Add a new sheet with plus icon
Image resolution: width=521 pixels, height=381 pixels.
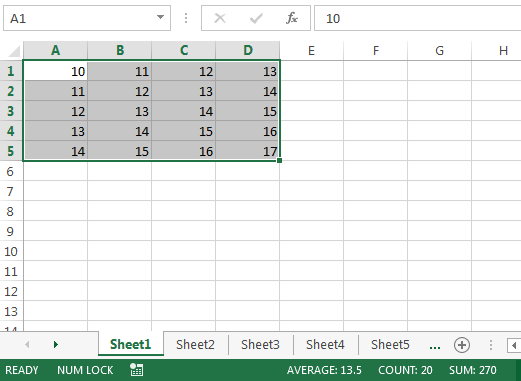[x=462, y=345]
